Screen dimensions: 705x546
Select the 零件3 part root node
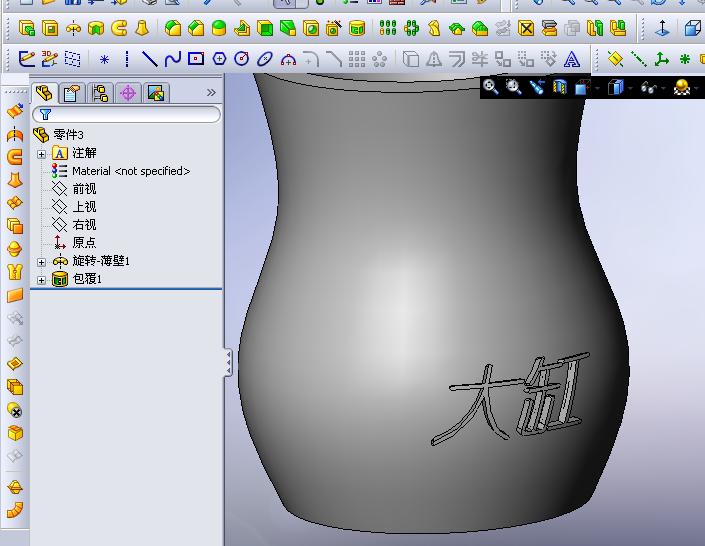[x=58, y=134]
